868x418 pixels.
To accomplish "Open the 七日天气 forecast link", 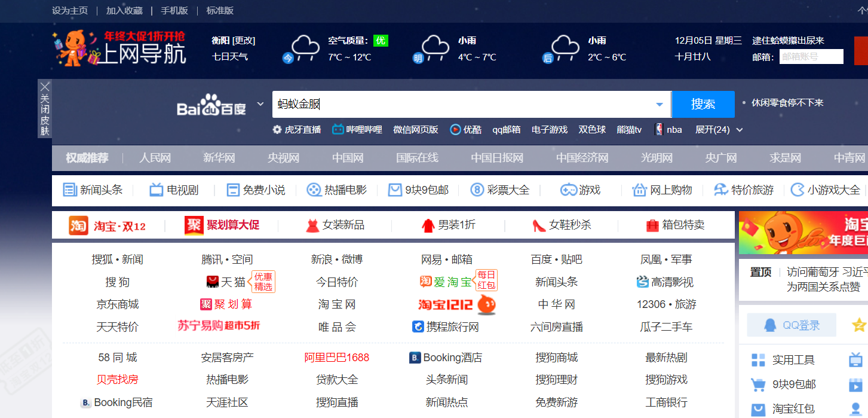I will 230,57.
